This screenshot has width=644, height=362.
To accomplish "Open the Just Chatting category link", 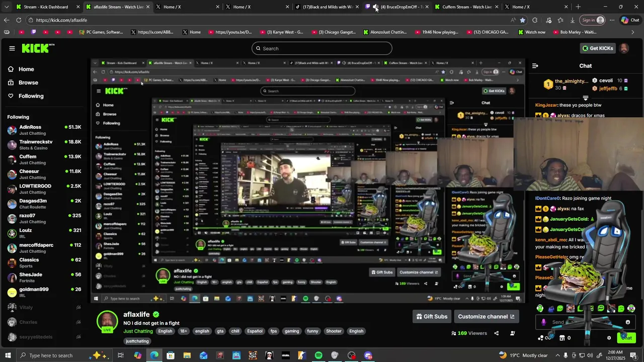I will pyautogui.click(x=138, y=331).
